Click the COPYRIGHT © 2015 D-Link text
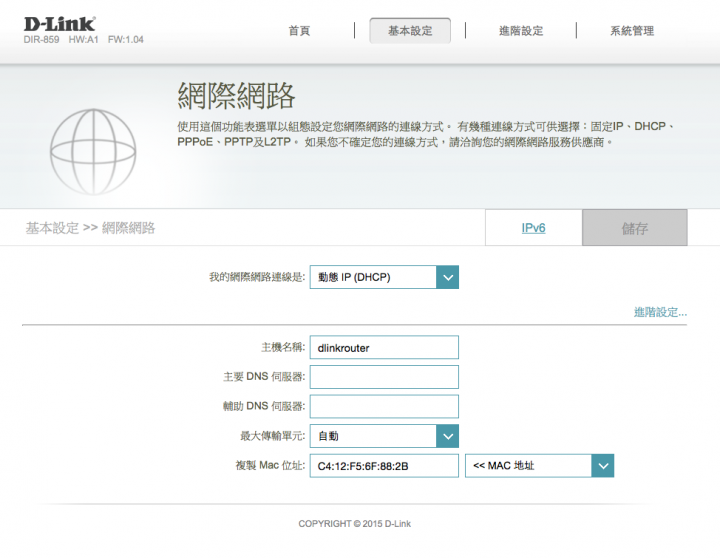Viewport: 720px width, 558px height. [x=354, y=524]
